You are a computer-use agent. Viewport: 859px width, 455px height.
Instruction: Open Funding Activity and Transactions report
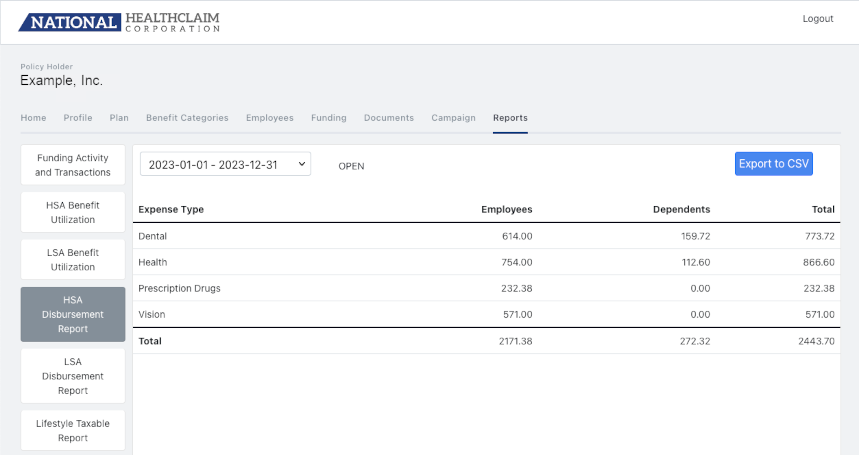73,165
